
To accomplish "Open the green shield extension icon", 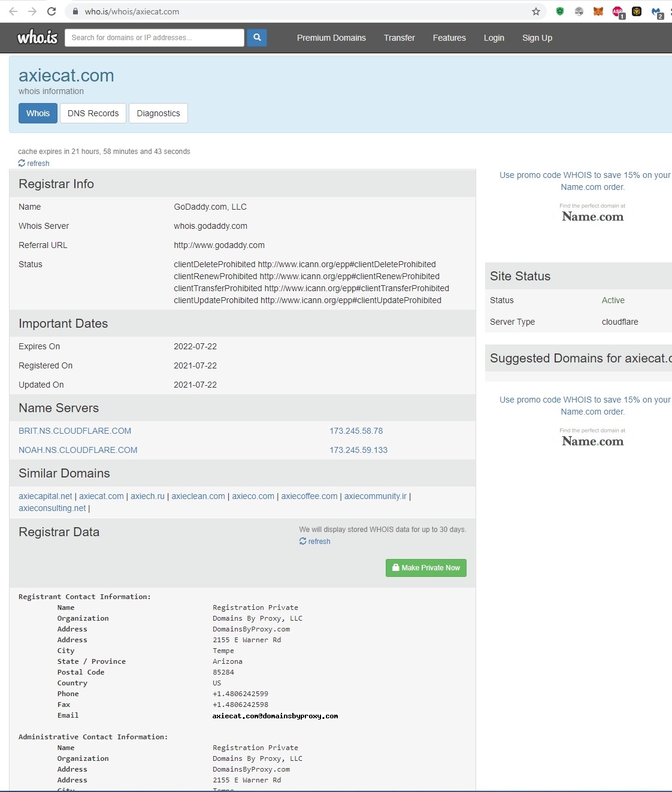I will 560,11.
